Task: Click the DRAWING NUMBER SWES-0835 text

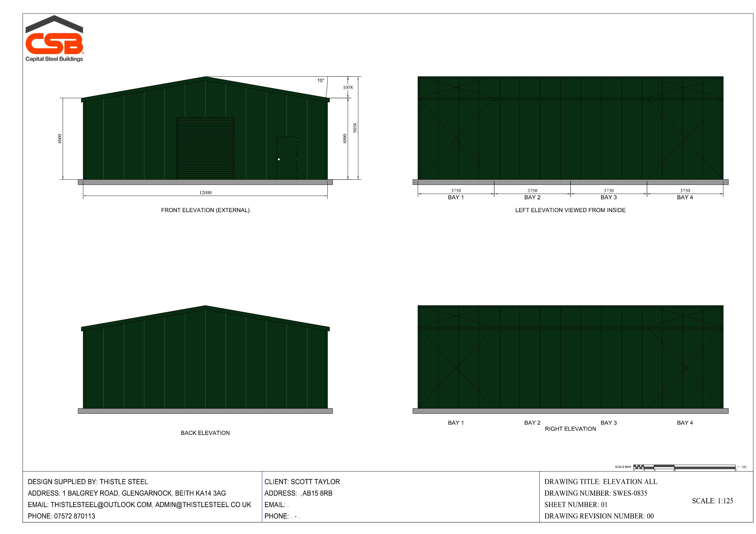Action: point(596,493)
